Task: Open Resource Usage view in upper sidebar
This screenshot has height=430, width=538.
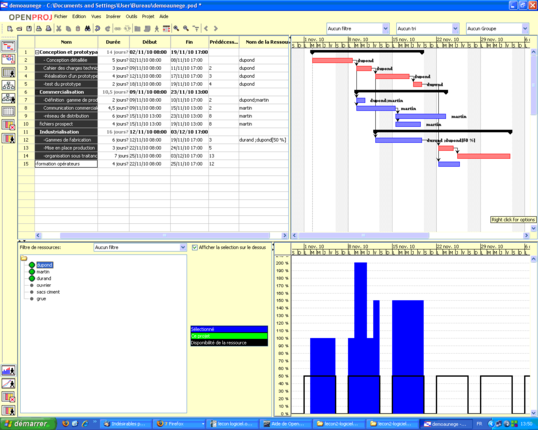Action: point(9,138)
